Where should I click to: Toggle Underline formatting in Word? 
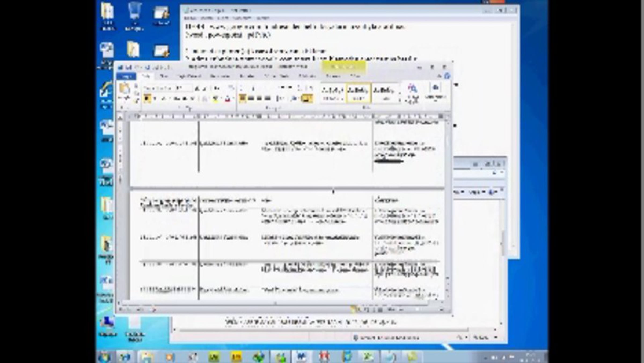point(163,99)
